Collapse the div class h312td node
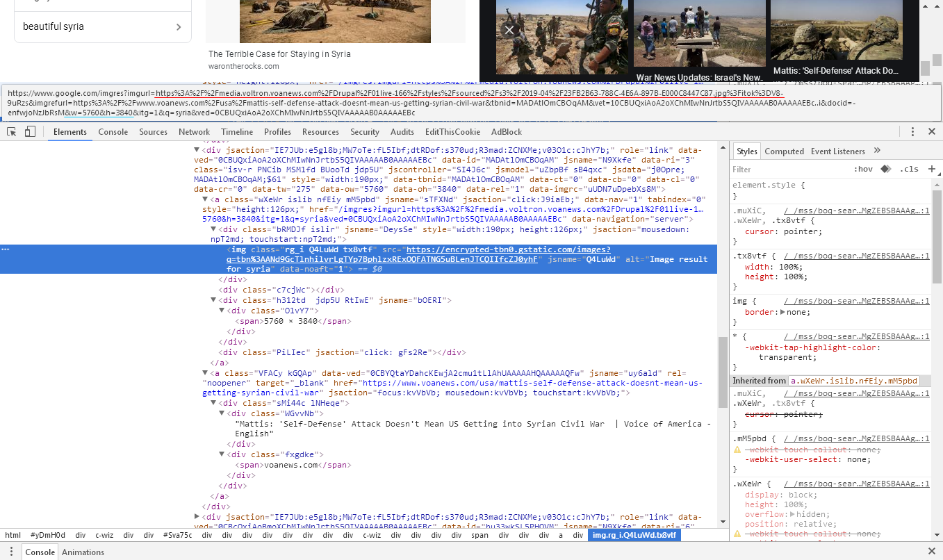The image size is (943, 560). pyautogui.click(x=215, y=300)
